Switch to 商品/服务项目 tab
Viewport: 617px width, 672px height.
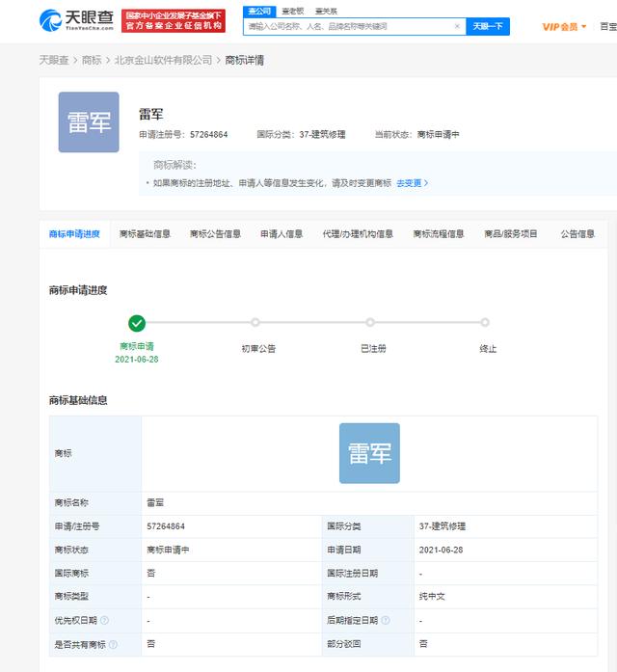[x=510, y=234]
